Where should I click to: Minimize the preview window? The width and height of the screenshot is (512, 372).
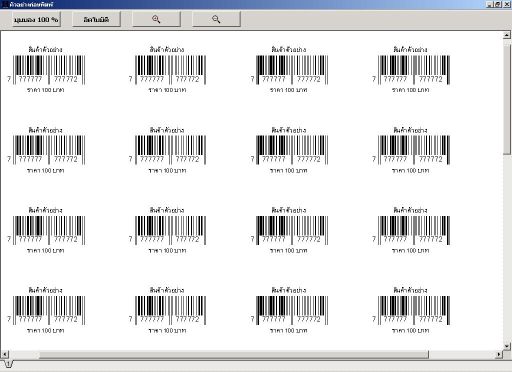tap(490, 4)
